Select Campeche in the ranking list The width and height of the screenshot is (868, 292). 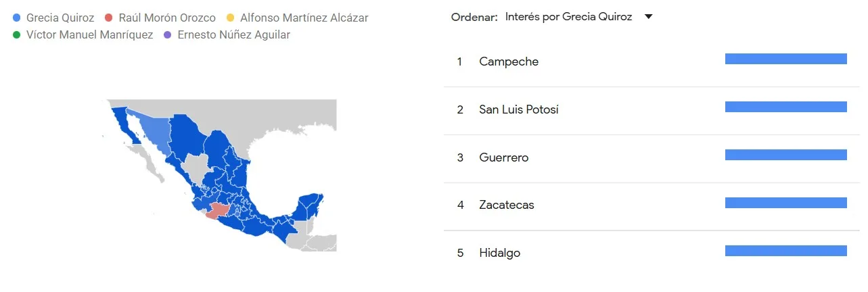pos(509,62)
